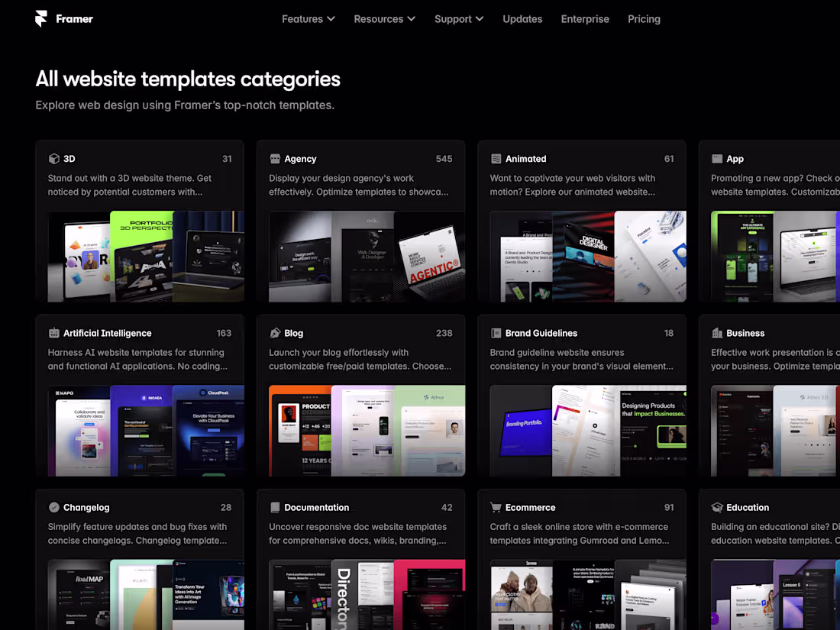Open the Pricing page

click(644, 18)
